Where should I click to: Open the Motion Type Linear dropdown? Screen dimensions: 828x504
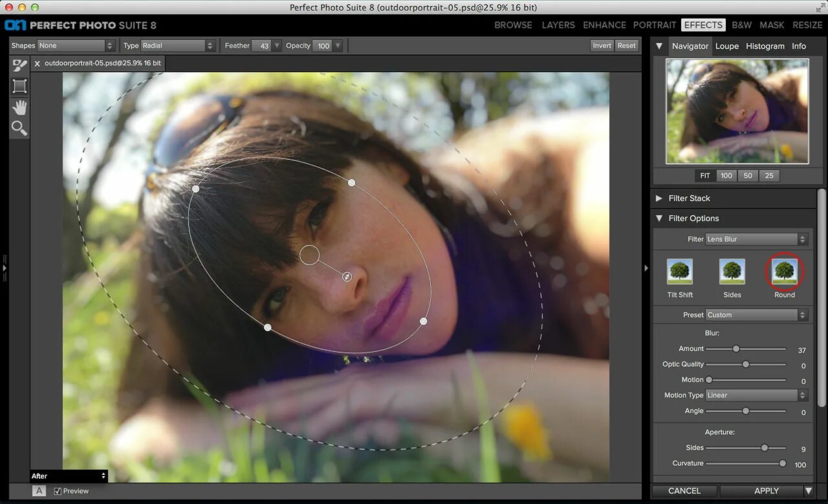(x=756, y=395)
